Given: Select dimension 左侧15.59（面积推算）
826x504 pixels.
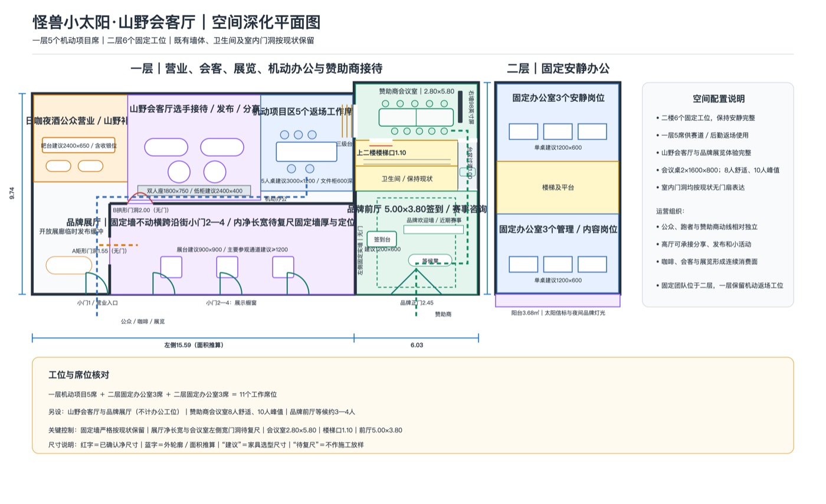Looking at the screenshot, I should tap(194, 345).
